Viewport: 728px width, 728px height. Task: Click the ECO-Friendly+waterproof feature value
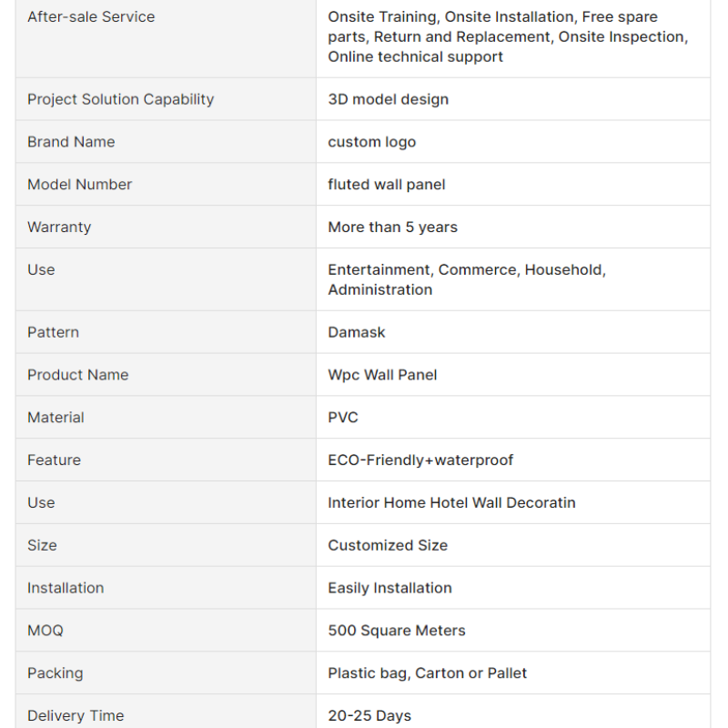pos(420,460)
